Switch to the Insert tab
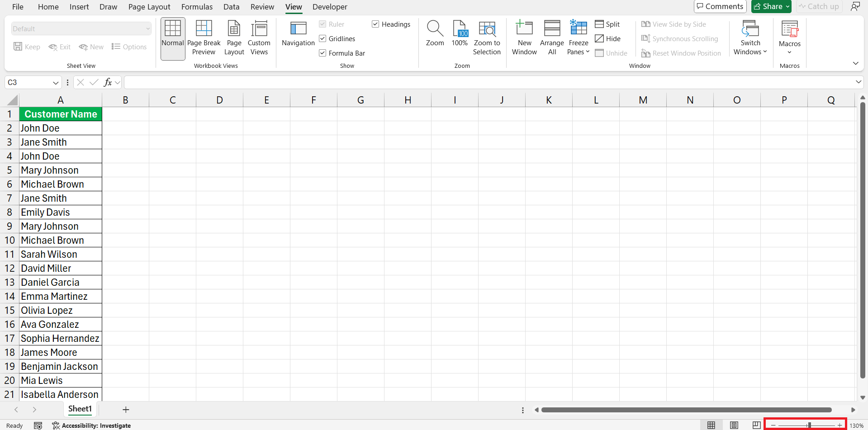The height and width of the screenshot is (430, 868). (x=79, y=7)
